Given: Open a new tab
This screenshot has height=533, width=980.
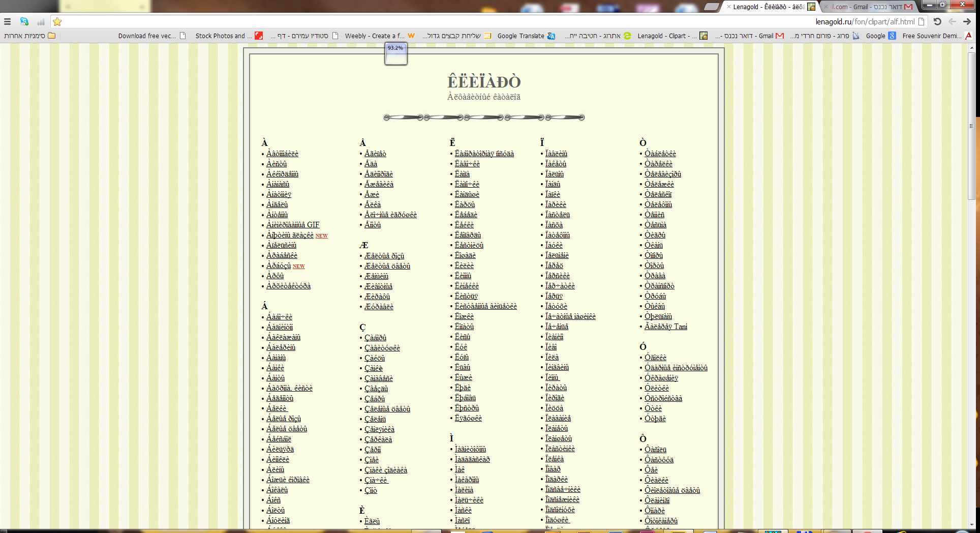Looking at the screenshot, I should coord(711,7).
